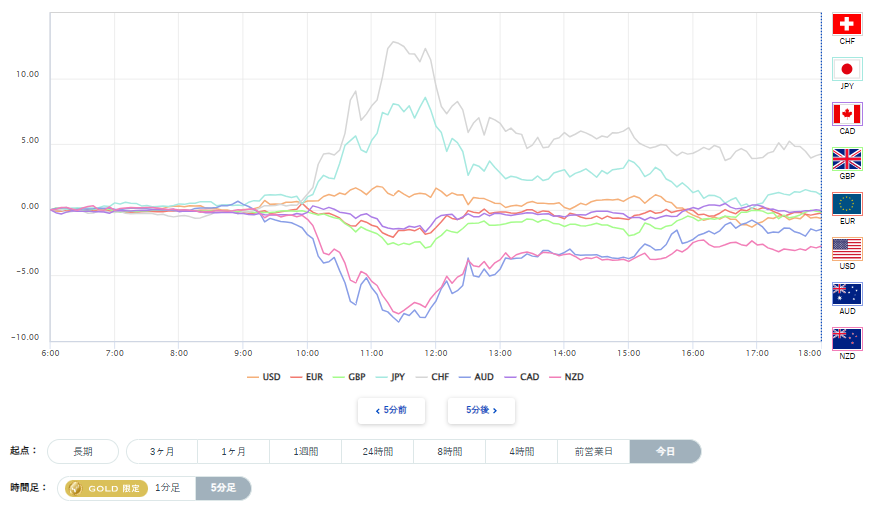Screen dimensions: 872x513
Task: Select the 4時間 starting point
Action: click(x=522, y=451)
